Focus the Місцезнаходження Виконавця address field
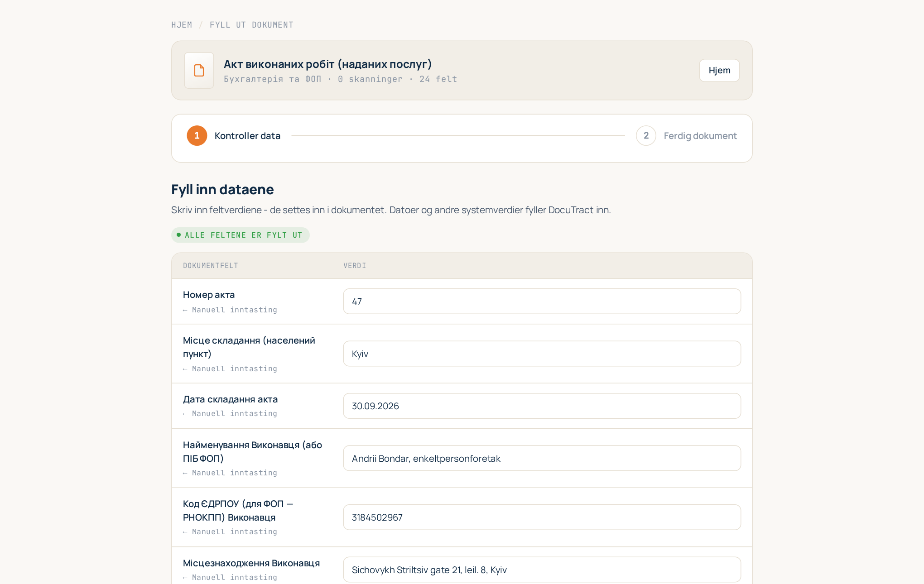This screenshot has width=924, height=584. (x=542, y=570)
